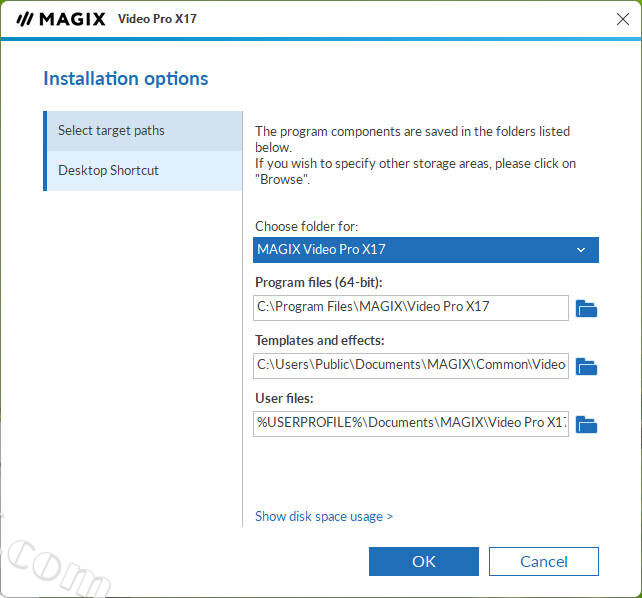Edit the Templates and effects path field
The image size is (642, 598).
411,366
